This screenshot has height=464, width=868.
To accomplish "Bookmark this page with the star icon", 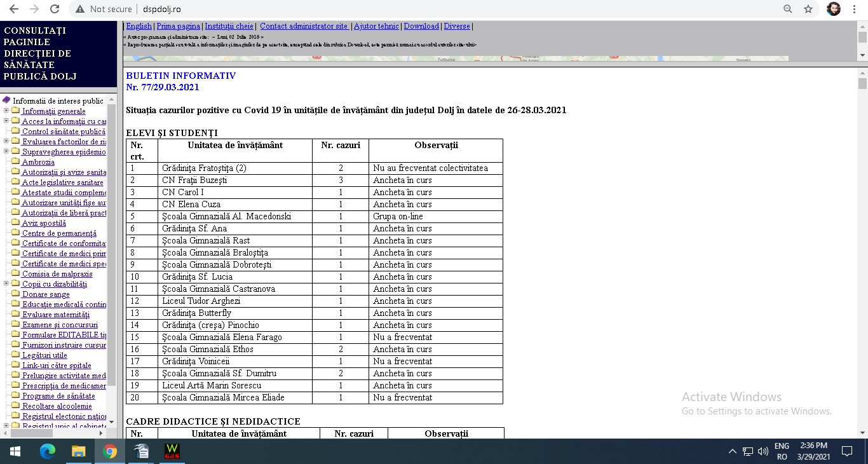I will tap(808, 9).
